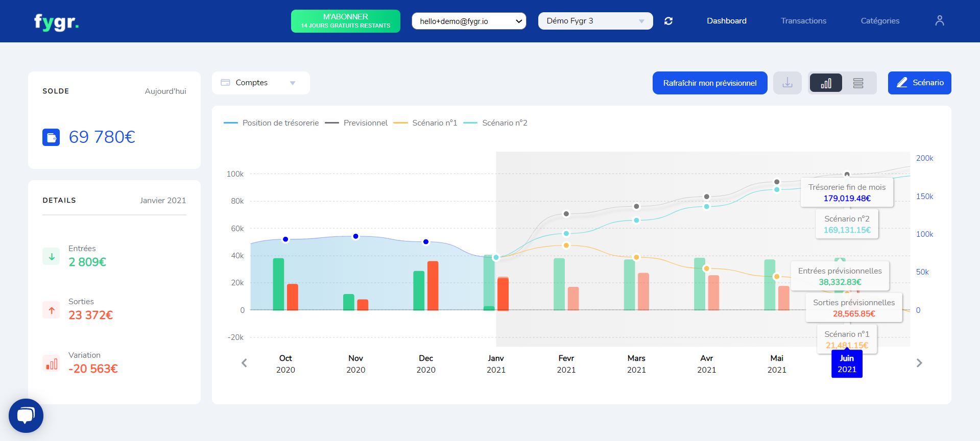This screenshot has width=980, height=441.
Task: Open the chat support bubble
Action: (x=26, y=415)
